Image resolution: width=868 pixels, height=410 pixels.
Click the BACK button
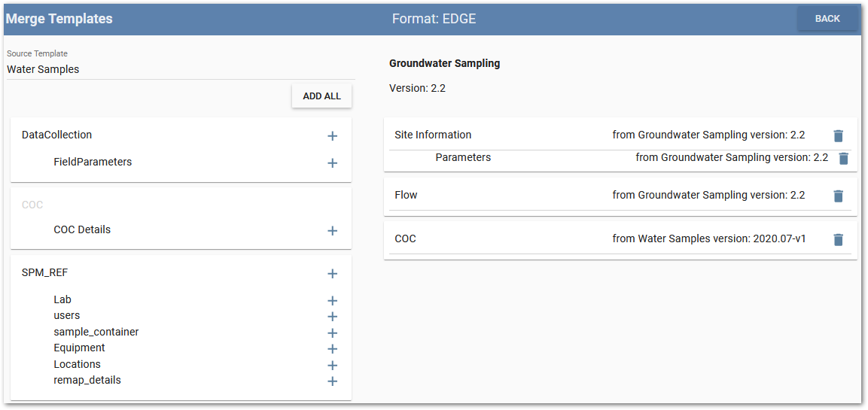(827, 19)
